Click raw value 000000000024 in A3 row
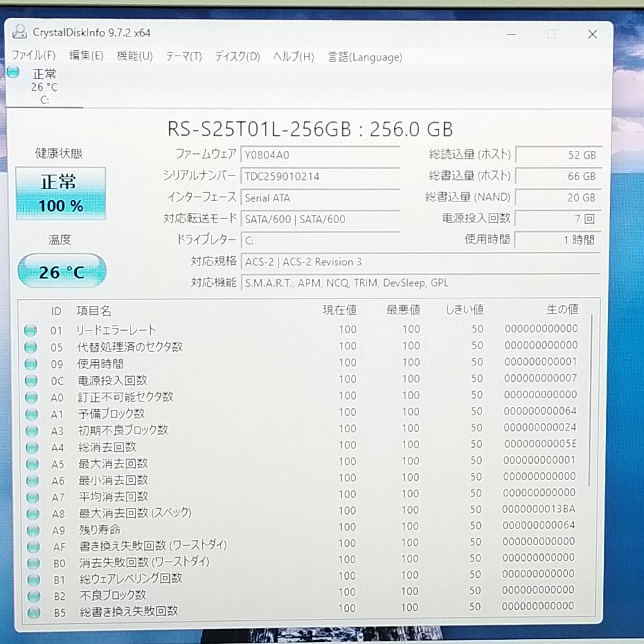 tap(540, 427)
